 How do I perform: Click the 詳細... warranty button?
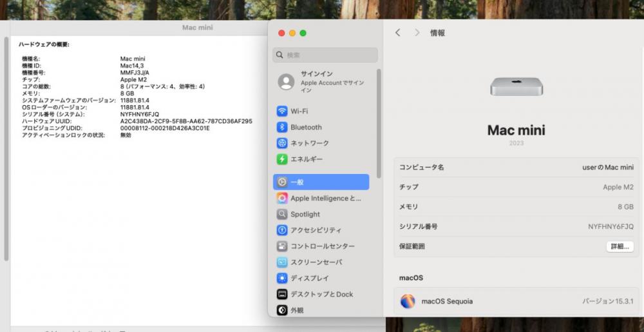(x=620, y=246)
